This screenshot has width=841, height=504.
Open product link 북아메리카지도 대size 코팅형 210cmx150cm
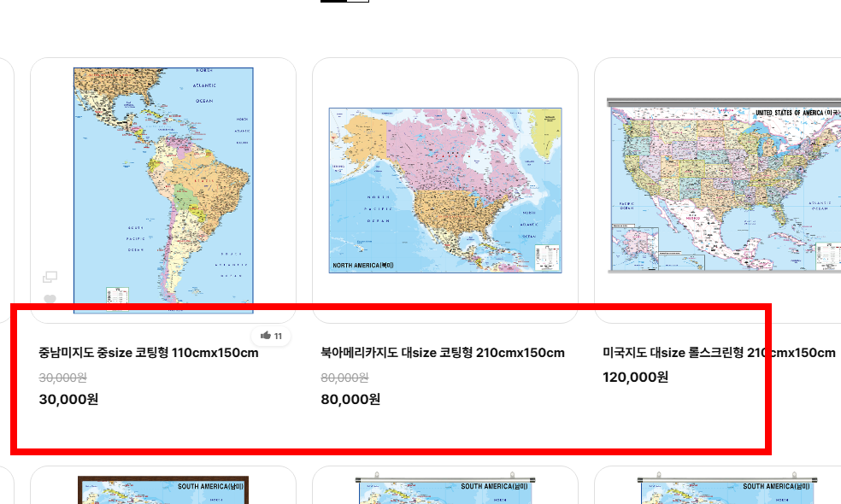[443, 353]
